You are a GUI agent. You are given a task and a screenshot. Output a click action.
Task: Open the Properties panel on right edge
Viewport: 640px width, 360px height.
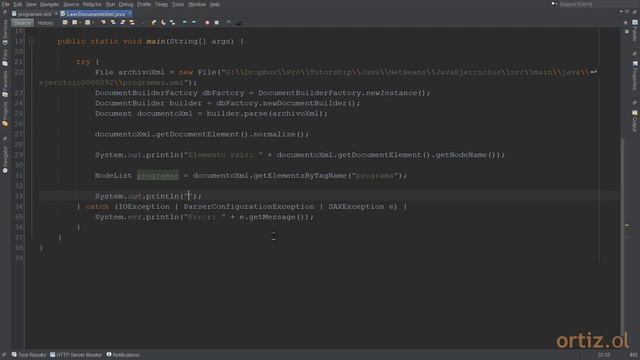pyautogui.click(x=635, y=76)
